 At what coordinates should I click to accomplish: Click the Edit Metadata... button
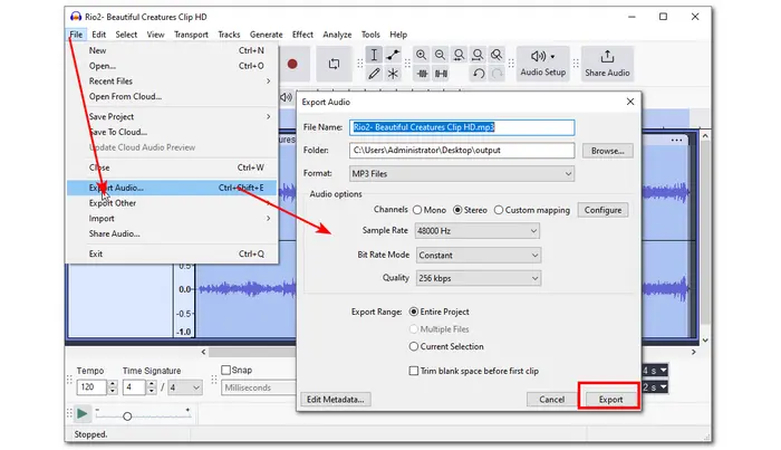[x=335, y=399]
